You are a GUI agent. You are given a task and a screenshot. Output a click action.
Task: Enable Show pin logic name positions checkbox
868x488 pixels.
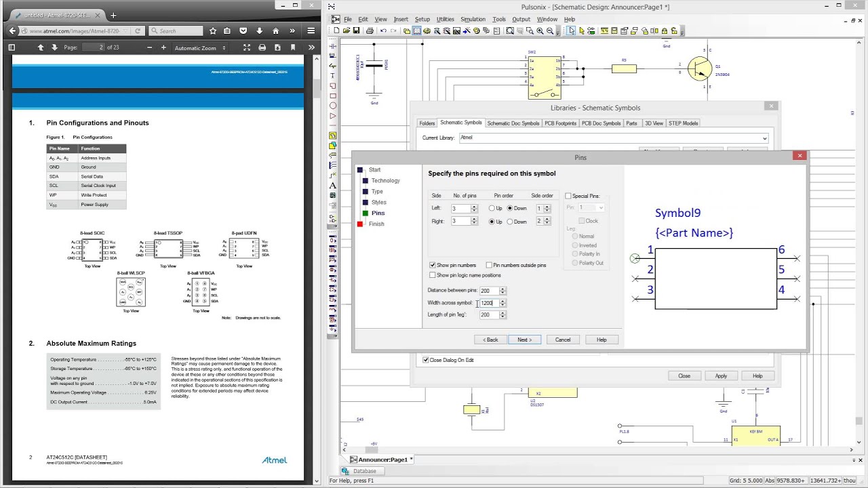tap(433, 275)
